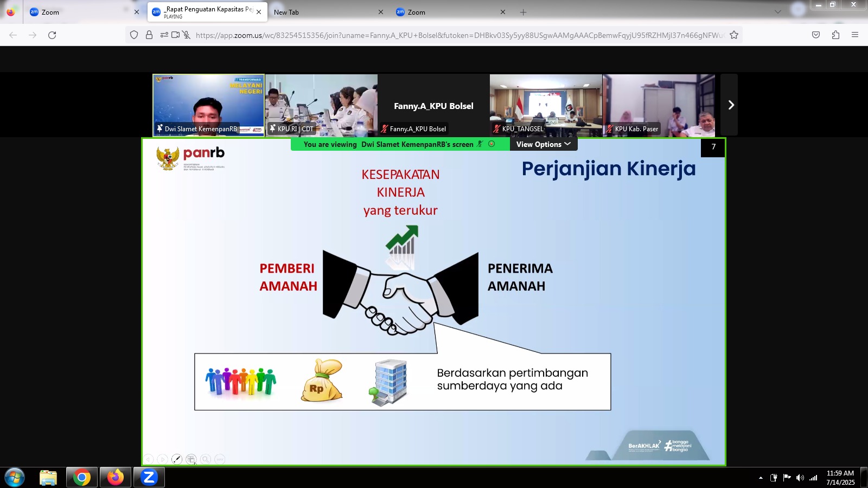Click the slideshow more options ellipsis
The width and height of the screenshot is (868, 488).
[x=220, y=459]
